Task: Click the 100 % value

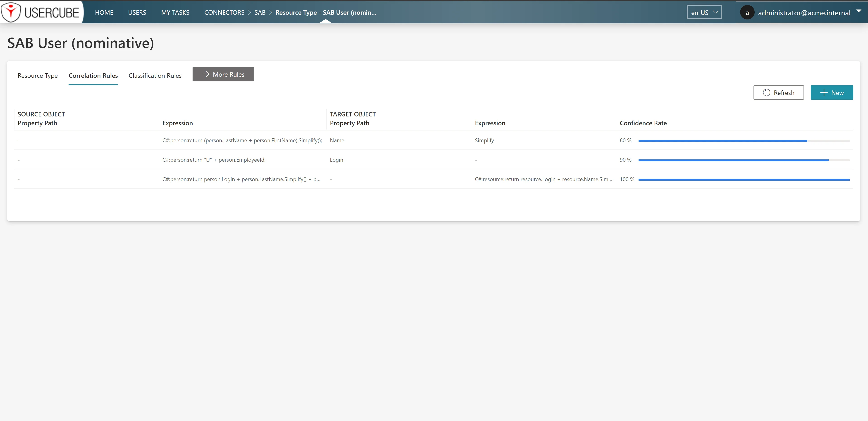Action: tap(627, 180)
